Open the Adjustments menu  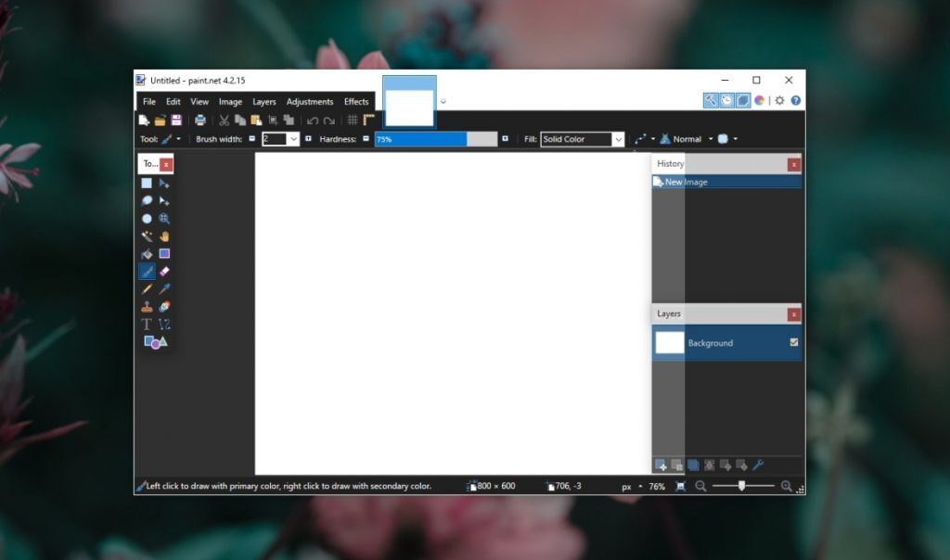click(x=310, y=102)
